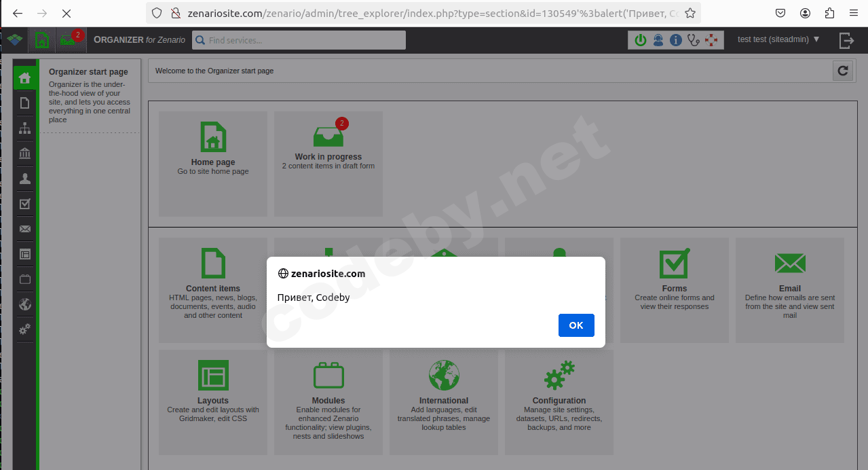Click the green home page toolbar icon
The image size is (868, 470).
(x=41, y=41)
